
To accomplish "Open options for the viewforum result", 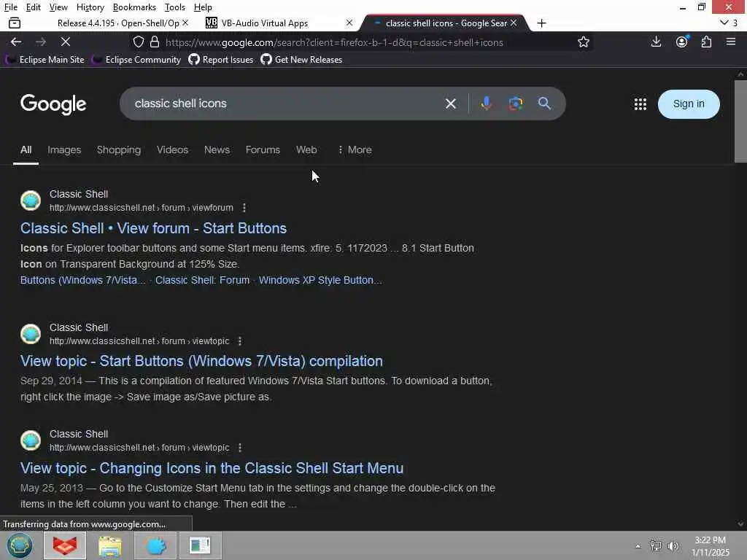I will [244, 208].
